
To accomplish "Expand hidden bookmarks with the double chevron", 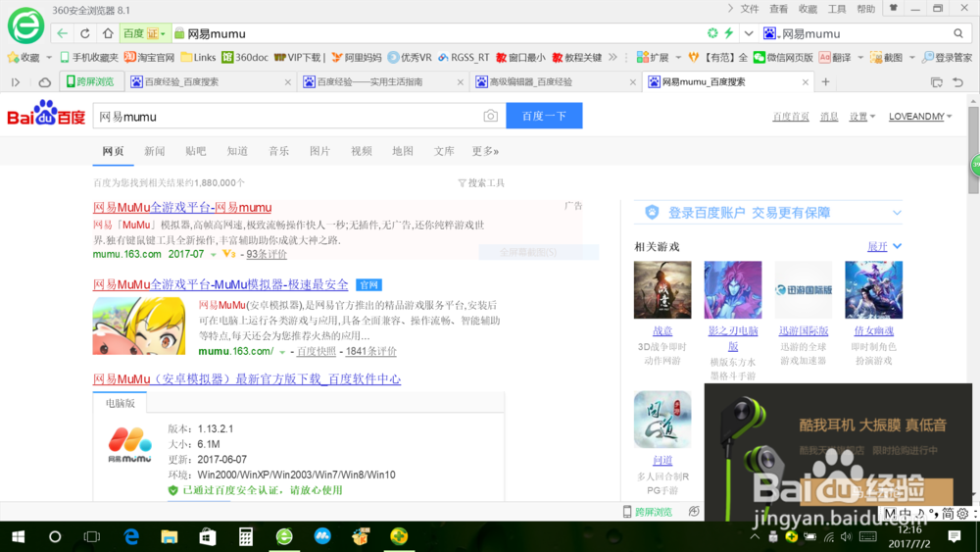I will coord(612,58).
